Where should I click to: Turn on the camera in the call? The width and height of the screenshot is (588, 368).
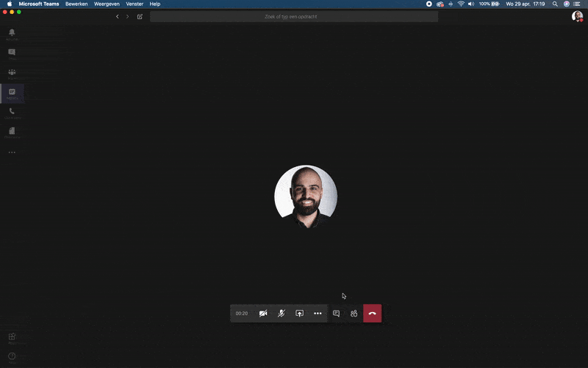pos(263,314)
